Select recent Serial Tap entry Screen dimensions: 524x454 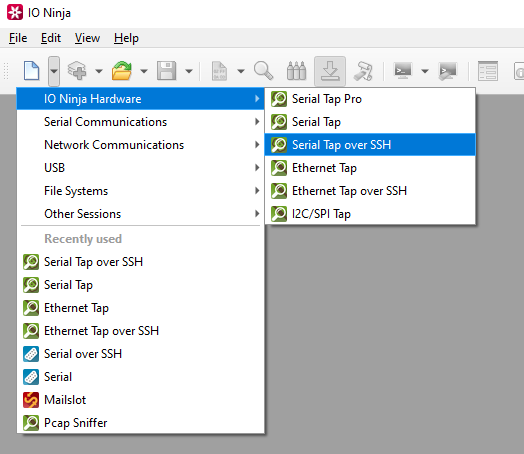click(140, 285)
